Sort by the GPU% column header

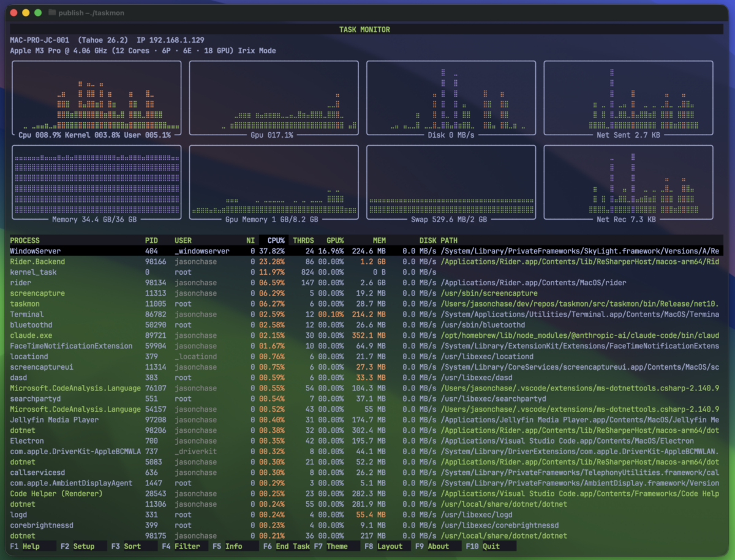click(334, 241)
